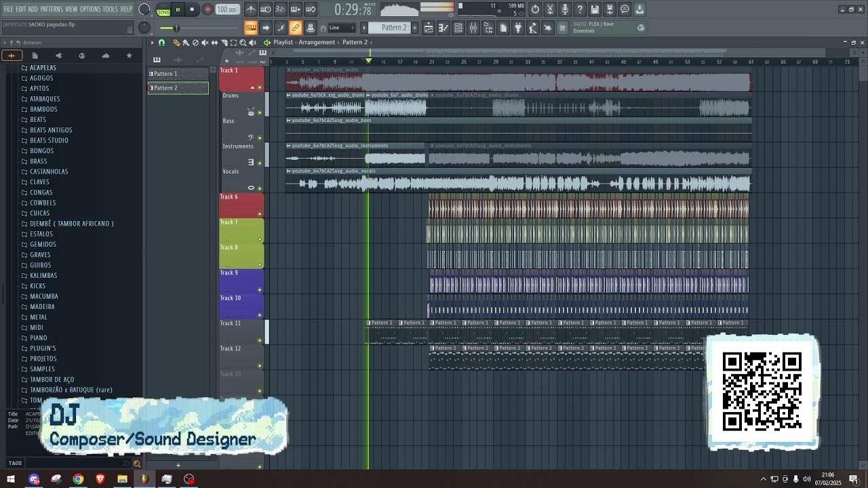Image resolution: width=868 pixels, height=488 pixels.
Task: Open the Mixer window icon
Action: tap(473, 28)
